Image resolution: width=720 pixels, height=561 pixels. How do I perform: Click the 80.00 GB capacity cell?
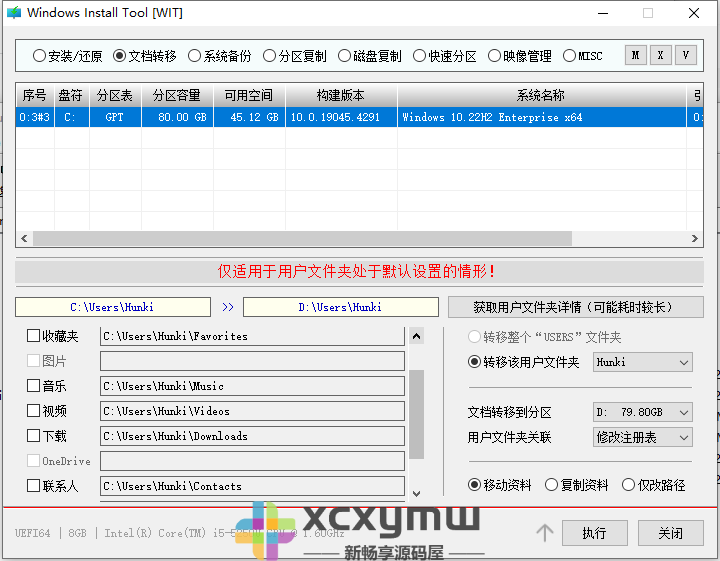(x=177, y=117)
